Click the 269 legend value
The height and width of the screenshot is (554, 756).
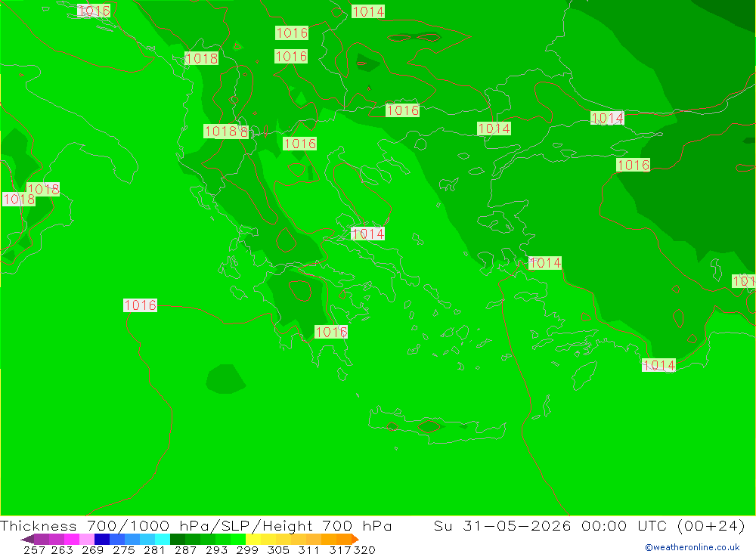point(92,549)
